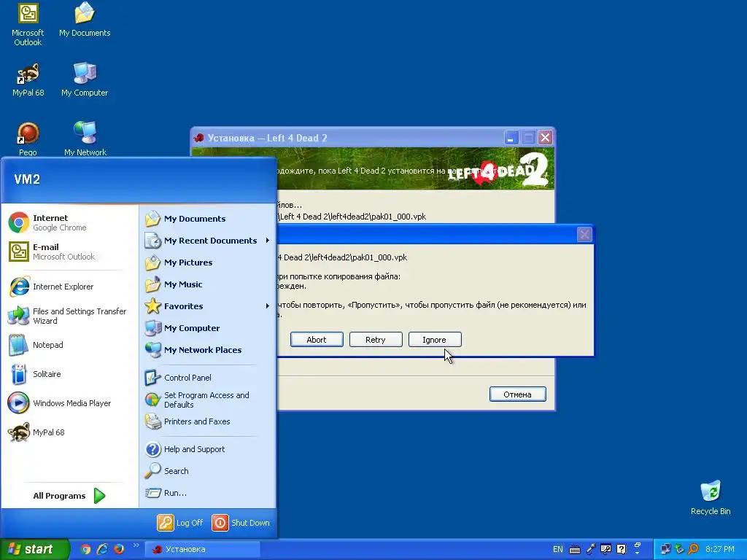Select the My Computer desktop icon
Viewport: 747px width, 560px height.
tap(85, 80)
